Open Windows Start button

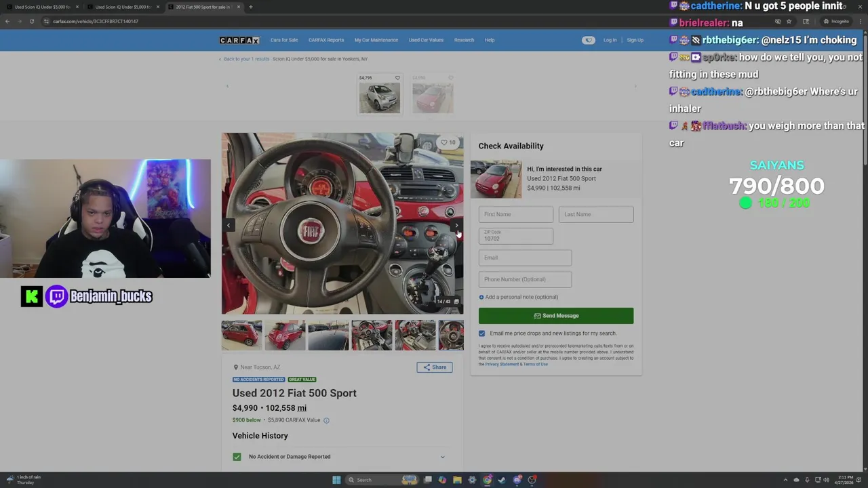coord(336,480)
